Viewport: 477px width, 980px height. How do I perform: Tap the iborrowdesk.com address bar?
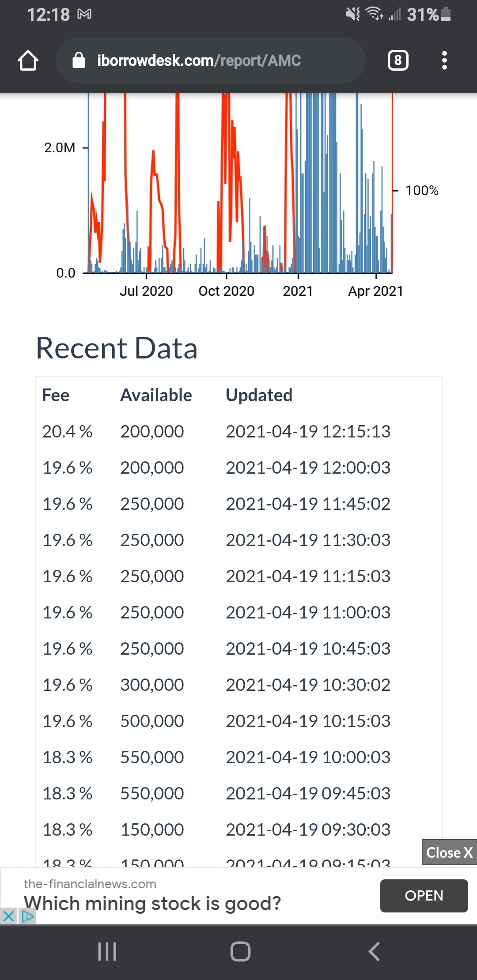coord(199,60)
